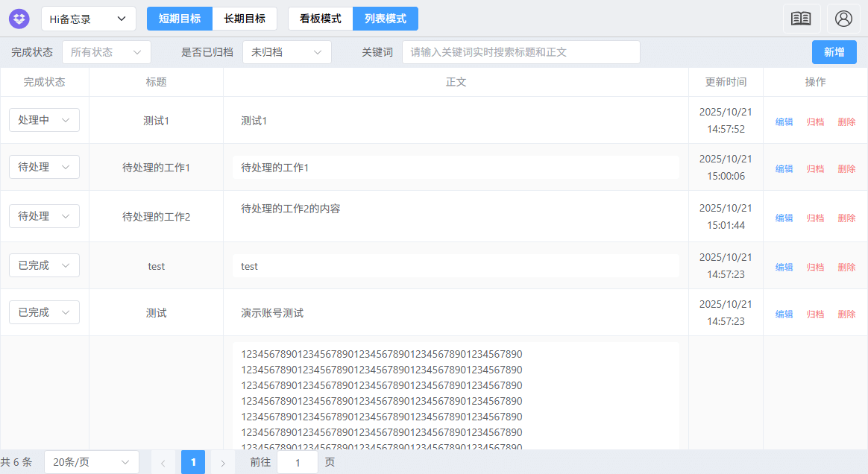Click 归档 link for 待处理的工作2
The image size is (868, 474).
[815, 218]
